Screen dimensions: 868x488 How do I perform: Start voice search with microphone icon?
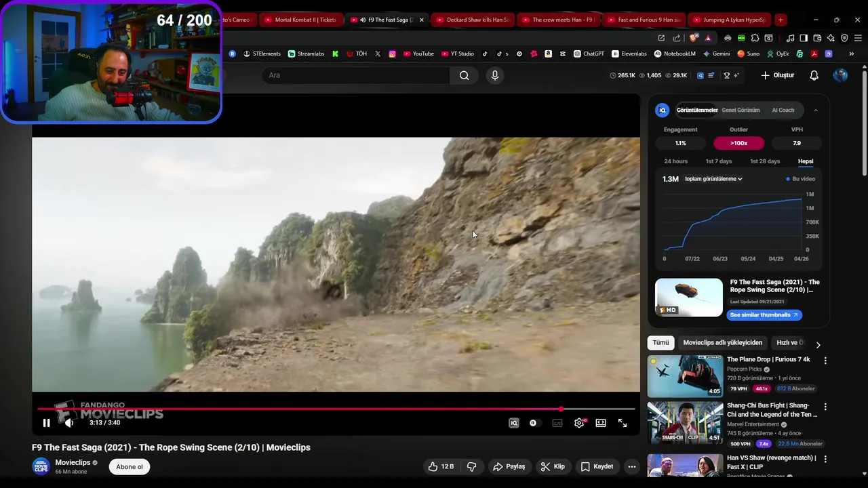(x=495, y=75)
